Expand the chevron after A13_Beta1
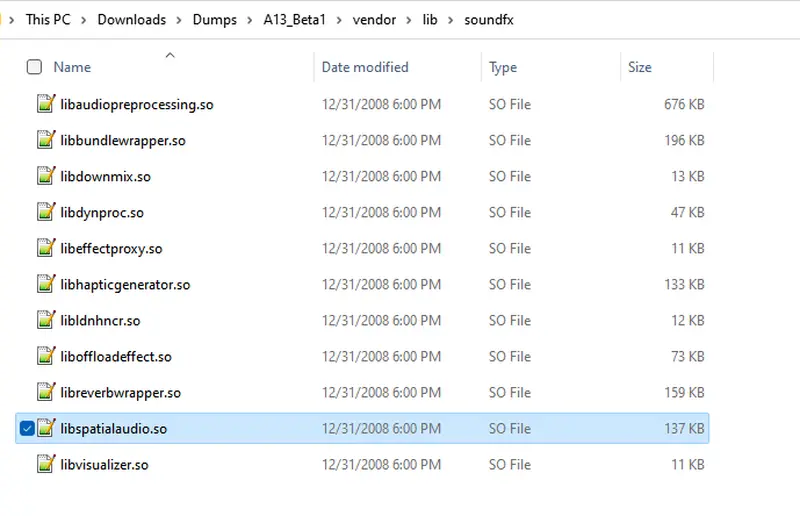 click(339, 20)
